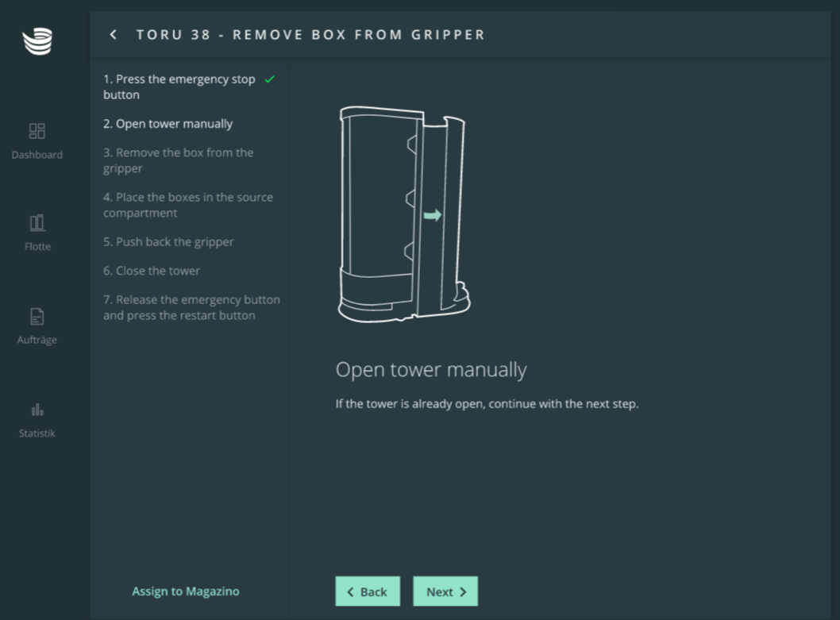Click the Magazino logo icon
The image size is (840, 620).
coord(37,41)
